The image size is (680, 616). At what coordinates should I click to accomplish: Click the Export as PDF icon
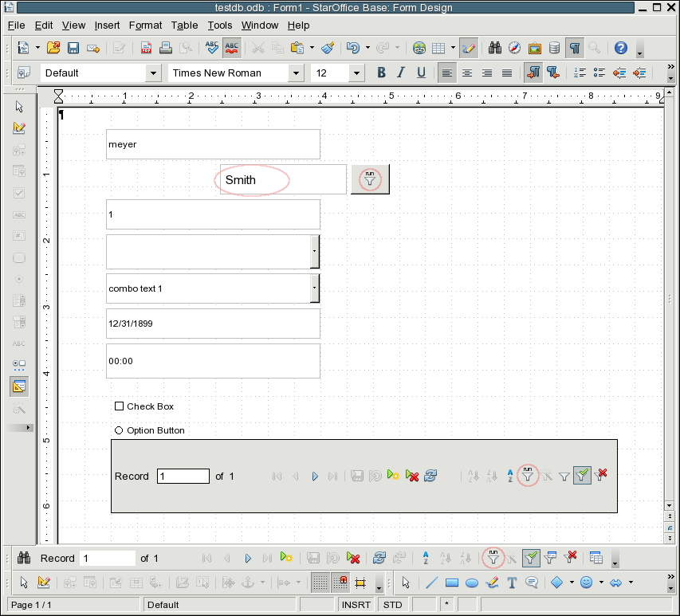(x=147, y=48)
